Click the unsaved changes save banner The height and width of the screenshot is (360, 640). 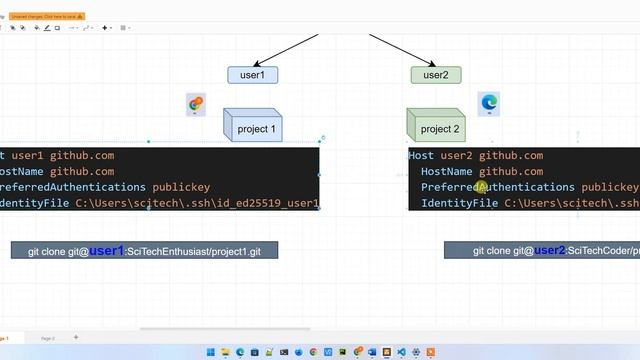click(47, 16)
